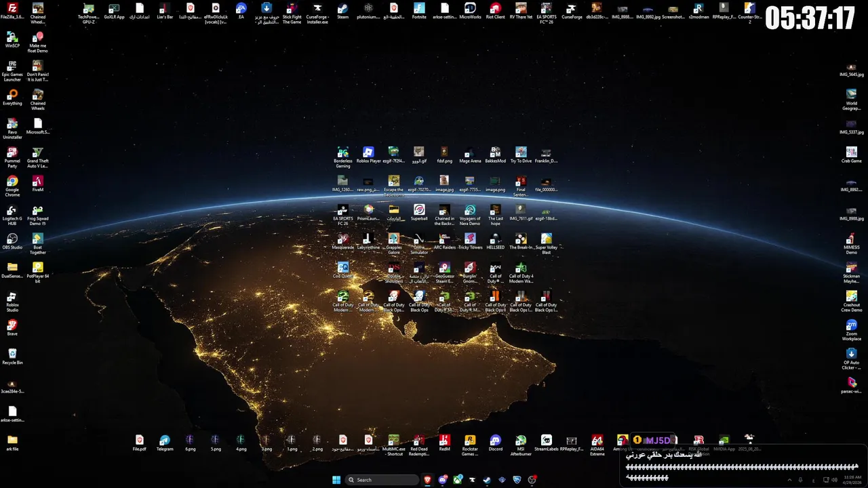Select the BakkesMod desktop icon

tap(495, 155)
